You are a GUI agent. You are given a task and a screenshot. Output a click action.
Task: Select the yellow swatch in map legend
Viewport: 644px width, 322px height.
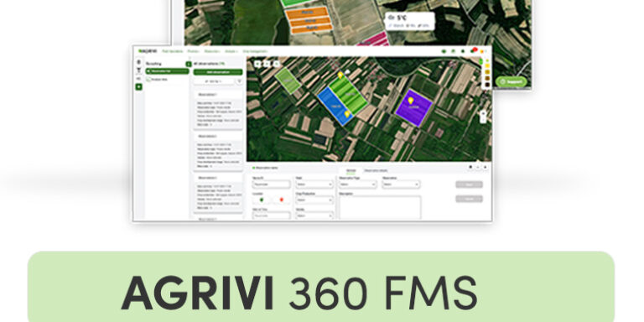(x=487, y=65)
